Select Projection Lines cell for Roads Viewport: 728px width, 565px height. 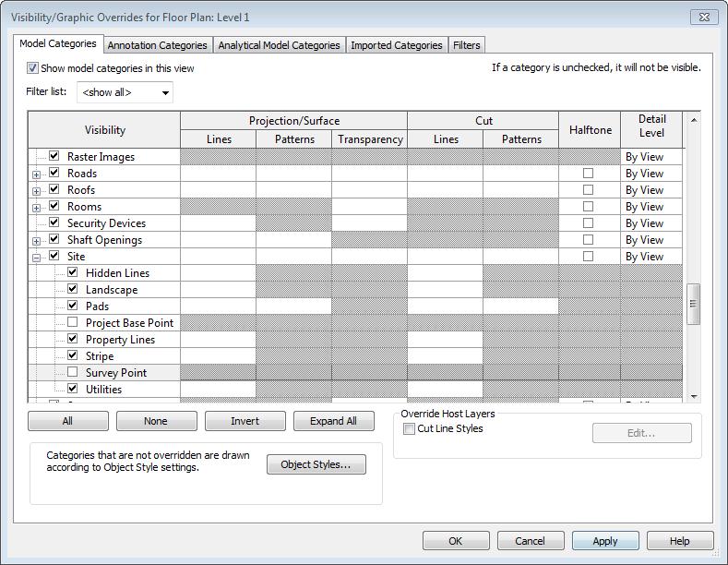point(218,174)
